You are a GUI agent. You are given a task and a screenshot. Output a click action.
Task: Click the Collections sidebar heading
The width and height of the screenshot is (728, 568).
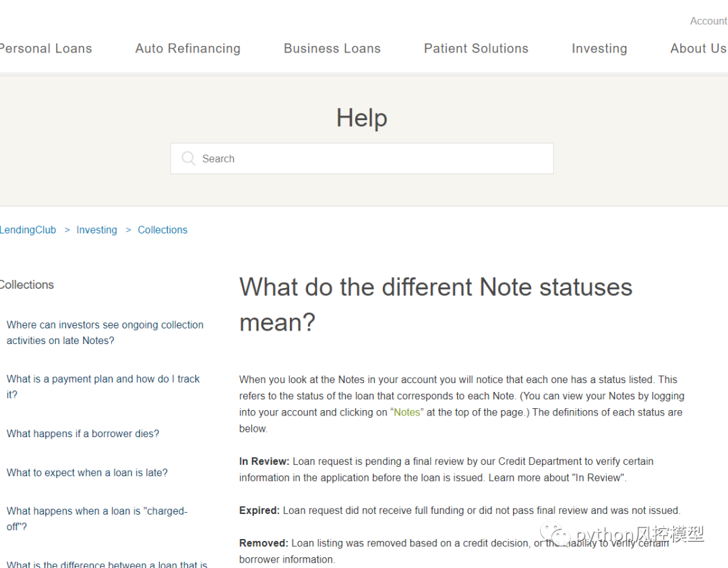[26, 285]
